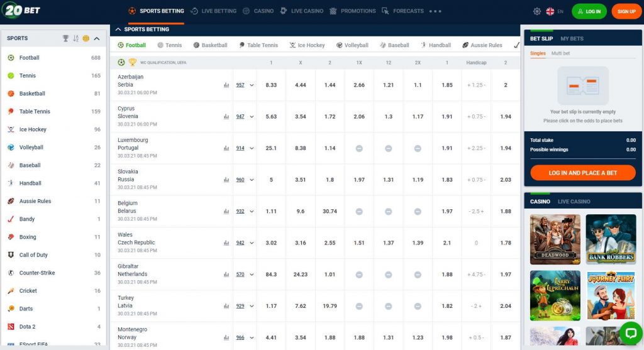Click the Sign Up button
Screen dimensions: 644x350
click(626, 11)
